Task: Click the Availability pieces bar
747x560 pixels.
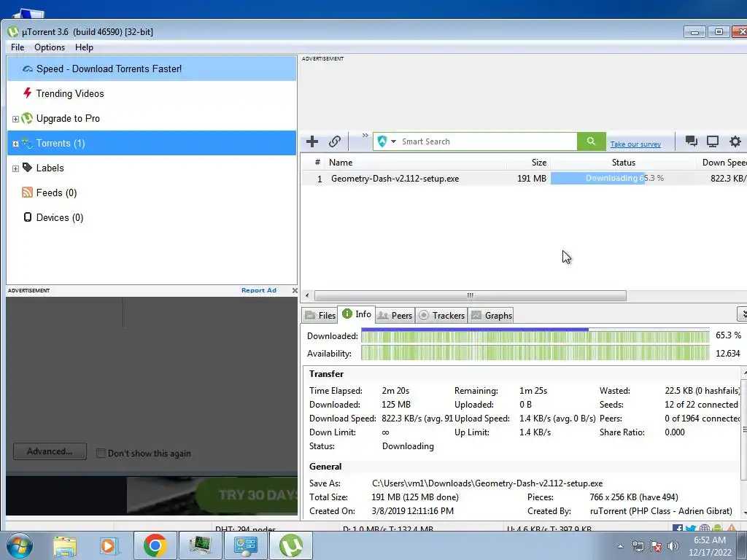Action: [535, 354]
